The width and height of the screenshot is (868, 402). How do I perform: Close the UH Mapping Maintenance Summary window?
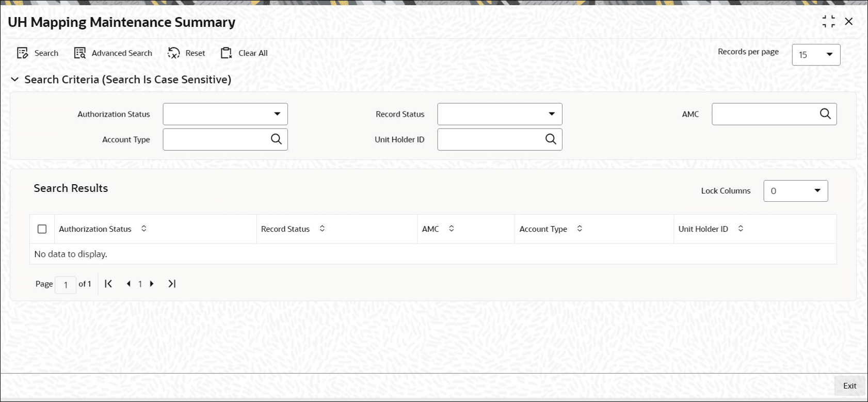[x=849, y=22]
